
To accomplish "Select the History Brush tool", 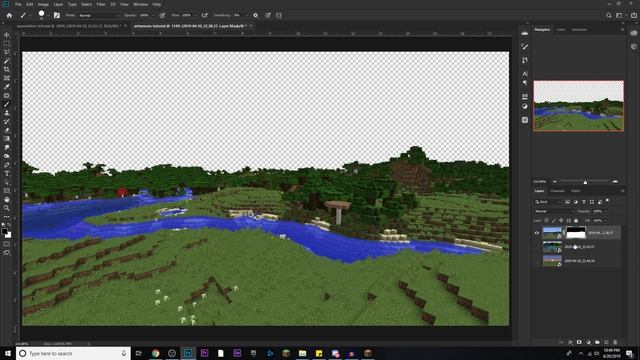I will pos(7,121).
